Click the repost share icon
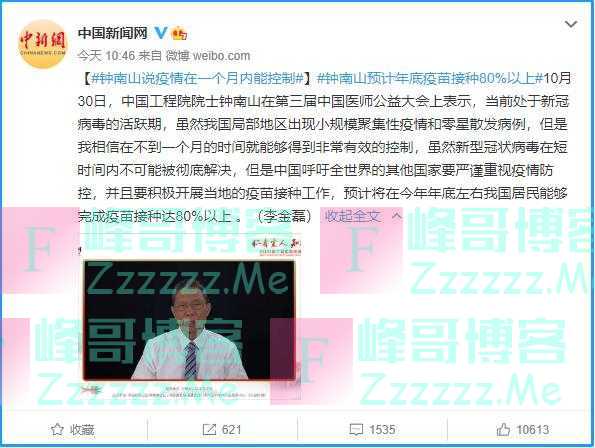Image resolution: width=595 pixels, height=448 pixels. coord(209,429)
